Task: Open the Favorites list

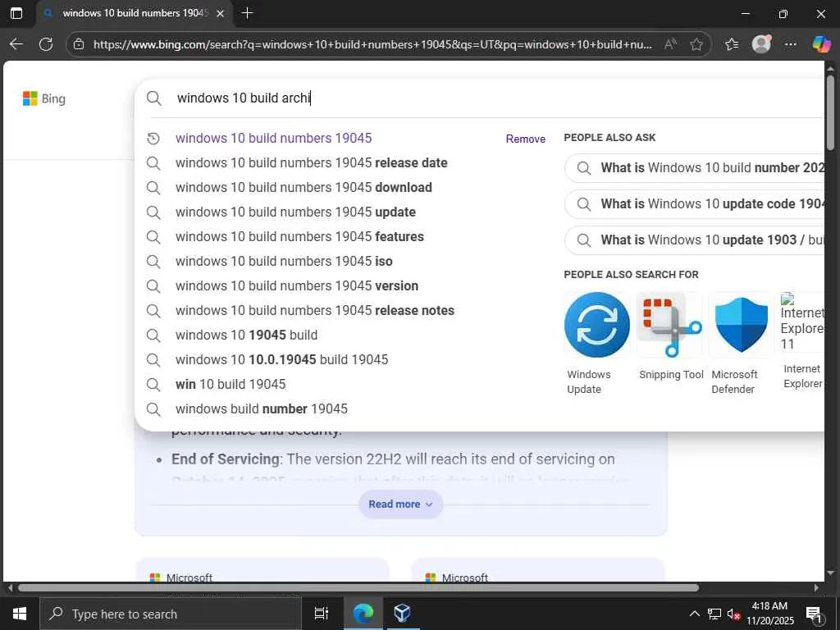Action: pos(732,44)
